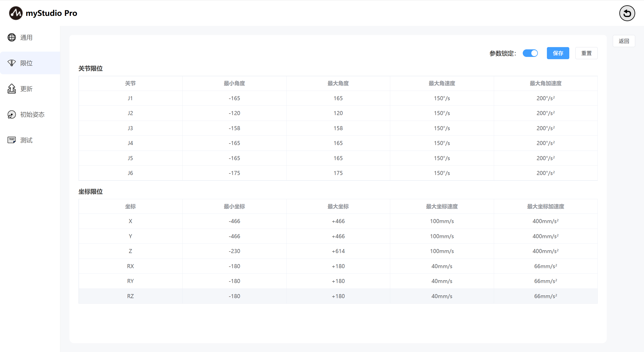Open the 通用 settings menu item
Image resolution: width=644 pixels, height=352 pixels.
tap(26, 38)
